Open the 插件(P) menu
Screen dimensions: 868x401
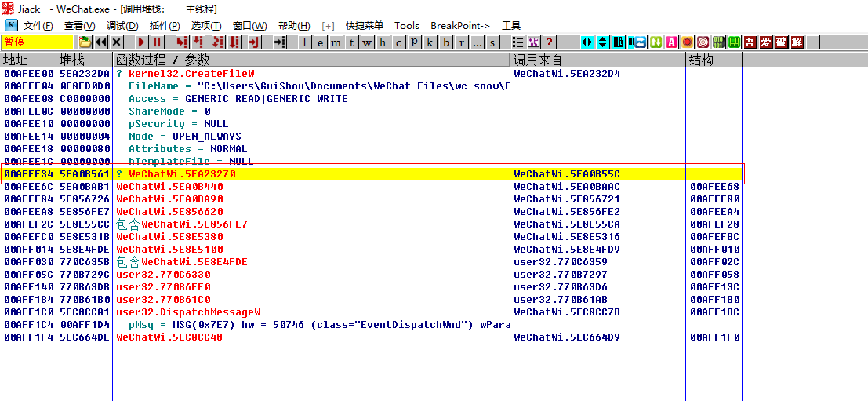(165, 25)
